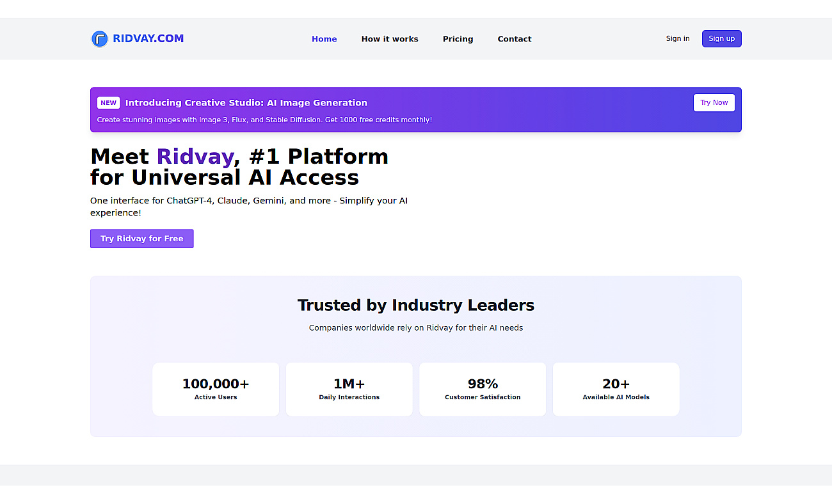Open the Contact nav link
This screenshot has height=504, width=832.
click(x=515, y=39)
